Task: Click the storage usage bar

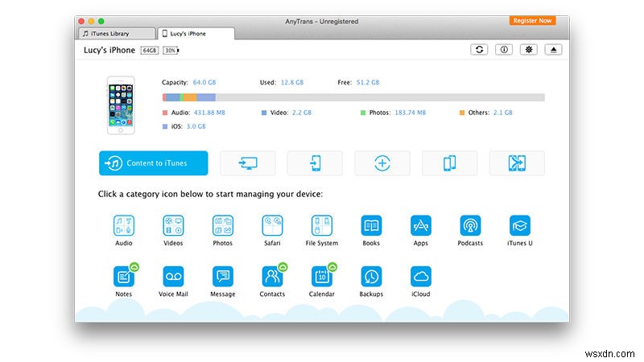Action: click(353, 97)
